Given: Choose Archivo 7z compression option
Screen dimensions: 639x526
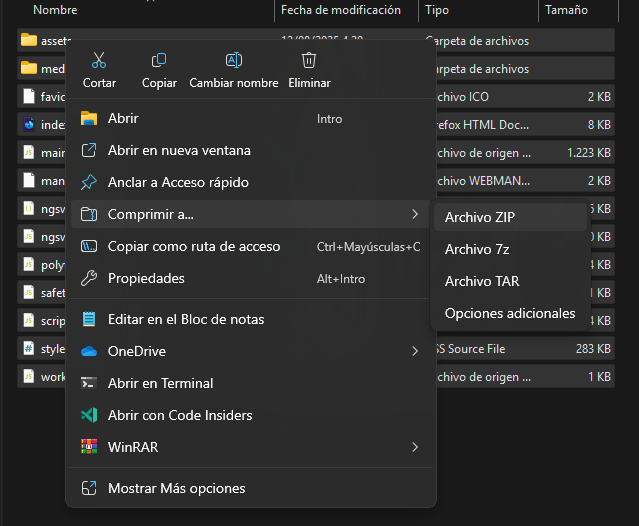Looking at the screenshot, I should 476,249.
